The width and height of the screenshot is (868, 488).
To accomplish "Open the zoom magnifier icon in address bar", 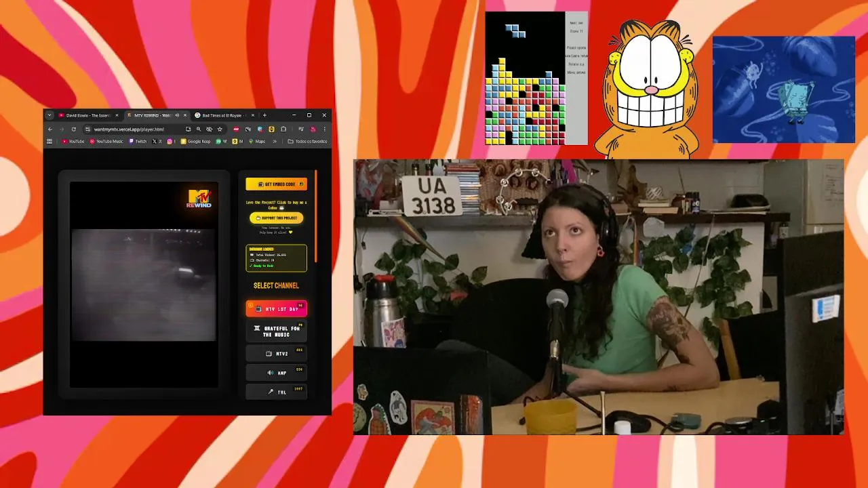I will point(199,129).
